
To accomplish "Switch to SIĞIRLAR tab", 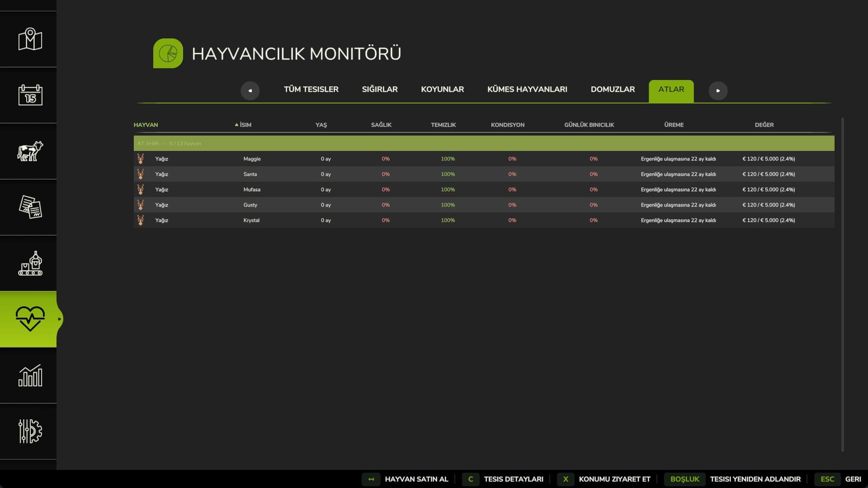I will point(380,89).
